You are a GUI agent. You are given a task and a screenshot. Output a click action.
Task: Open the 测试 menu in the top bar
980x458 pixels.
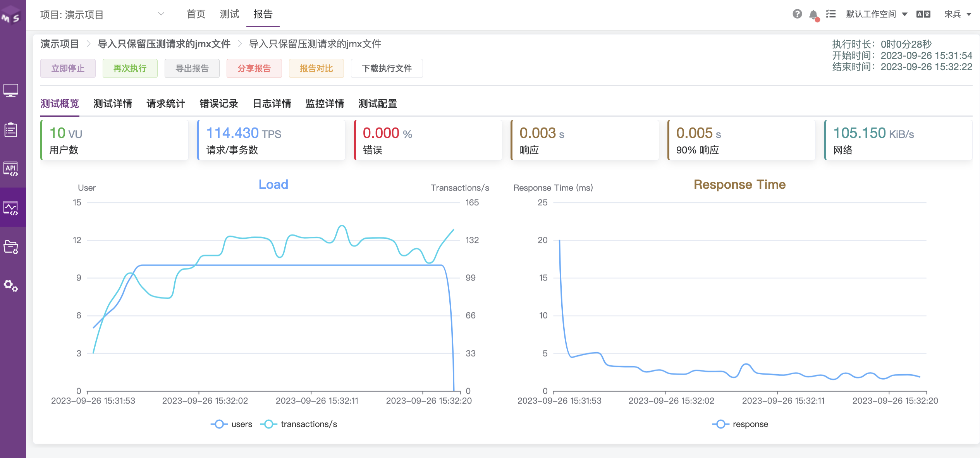pyautogui.click(x=229, y=14)
